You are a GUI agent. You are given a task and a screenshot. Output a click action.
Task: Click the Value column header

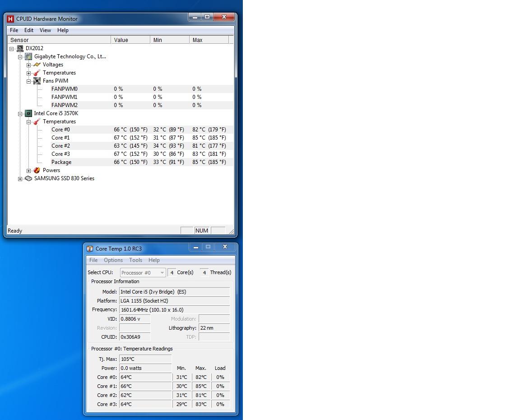tap(130, 40)
